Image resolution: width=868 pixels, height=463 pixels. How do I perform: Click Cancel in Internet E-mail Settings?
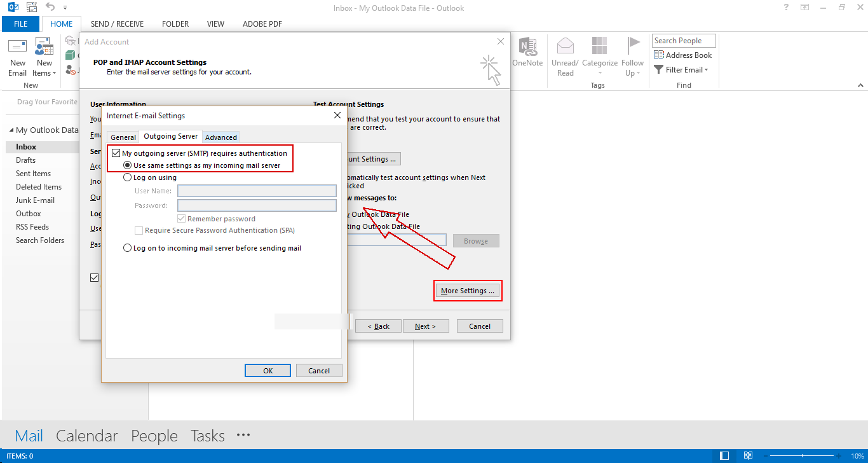319,371
